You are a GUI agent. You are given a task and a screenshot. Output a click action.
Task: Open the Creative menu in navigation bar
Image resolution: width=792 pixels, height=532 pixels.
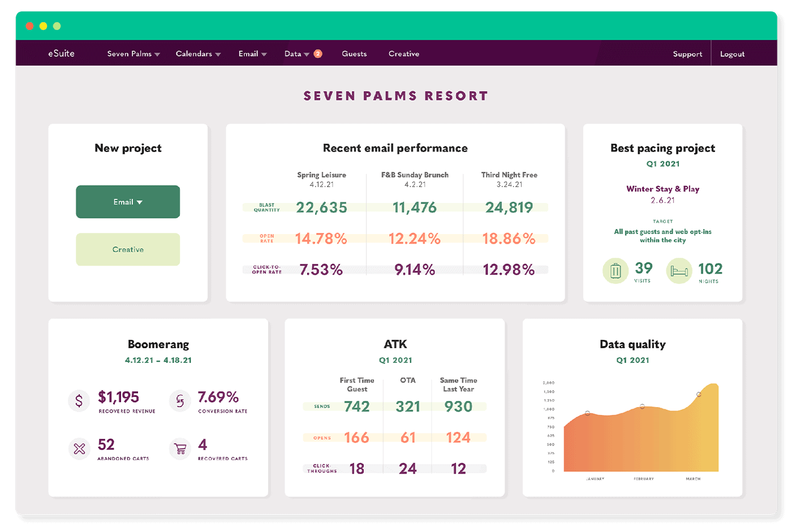tap(404, 54)
